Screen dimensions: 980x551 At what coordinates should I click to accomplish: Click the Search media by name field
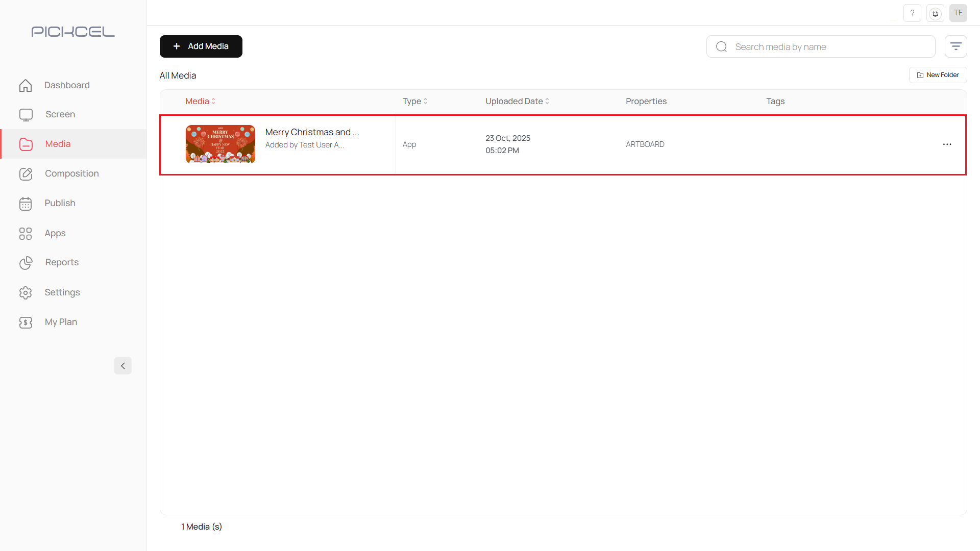[x=827, y=47]
